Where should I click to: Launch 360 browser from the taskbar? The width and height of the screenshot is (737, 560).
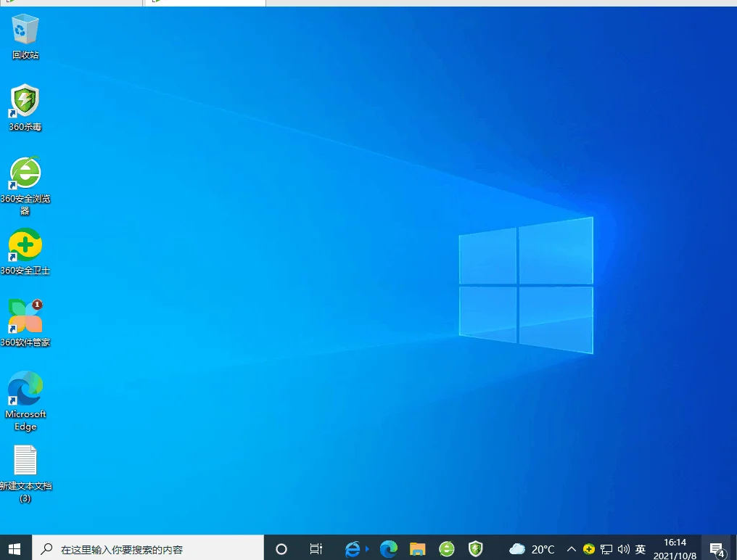(x=447, y=548)
